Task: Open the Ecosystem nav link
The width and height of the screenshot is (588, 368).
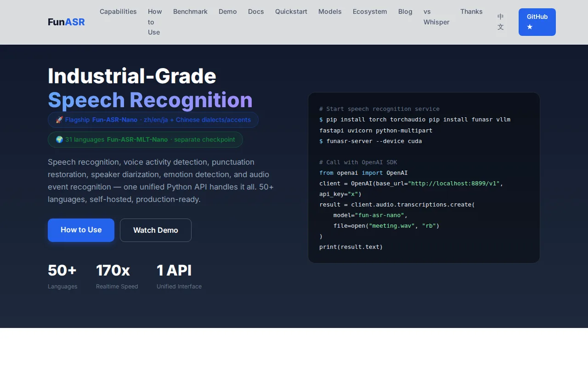Action: (x=370, y=11)
